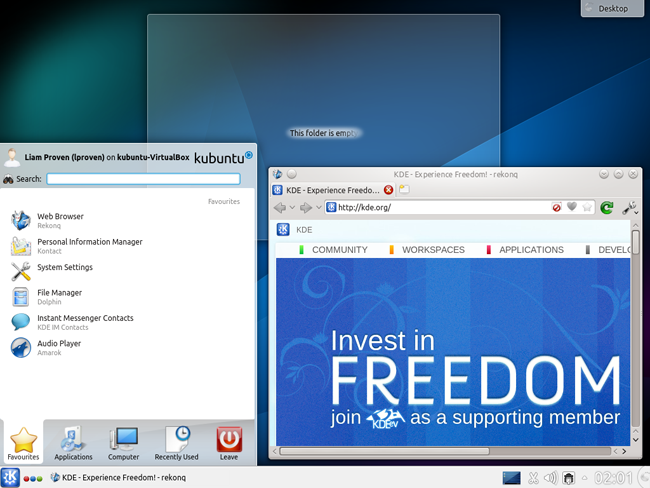Open the volume speaker tray icon
The image size is (650, 488).
(x=551, y=478)
